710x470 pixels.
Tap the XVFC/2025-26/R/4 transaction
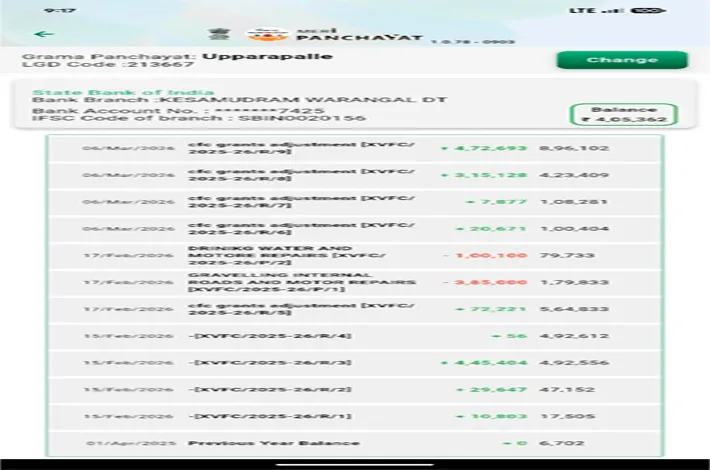click(x=354, y=336)
